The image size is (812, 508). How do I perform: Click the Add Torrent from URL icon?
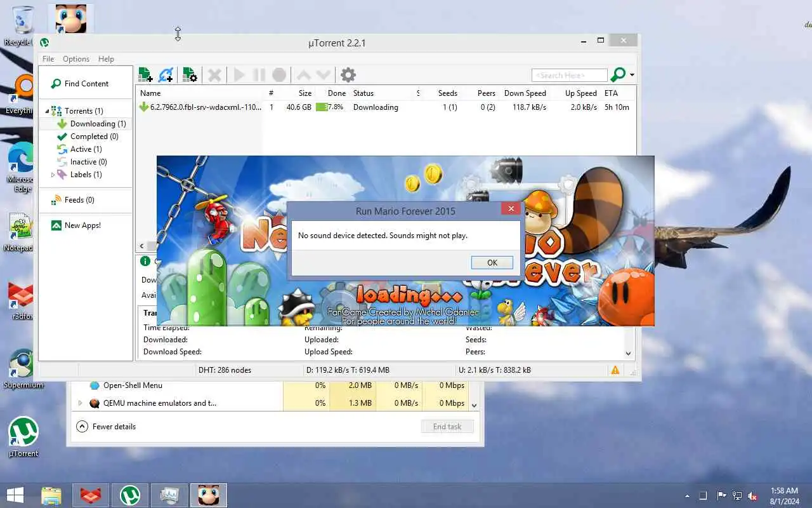tap(166, 75)
